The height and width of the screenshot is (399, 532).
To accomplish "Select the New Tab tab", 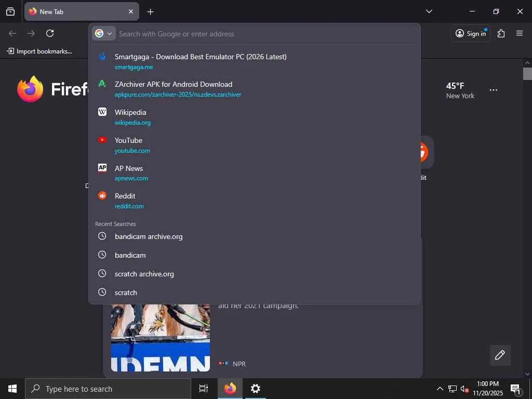I will [82, 11].
